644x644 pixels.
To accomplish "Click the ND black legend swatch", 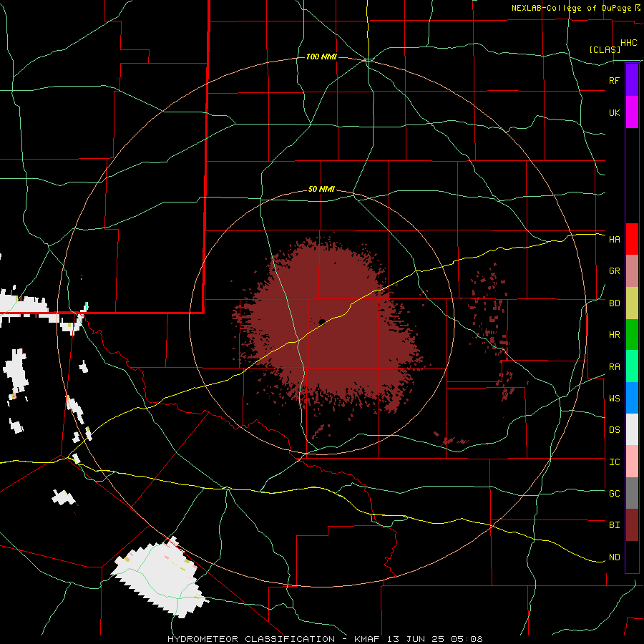I will 632,557.
